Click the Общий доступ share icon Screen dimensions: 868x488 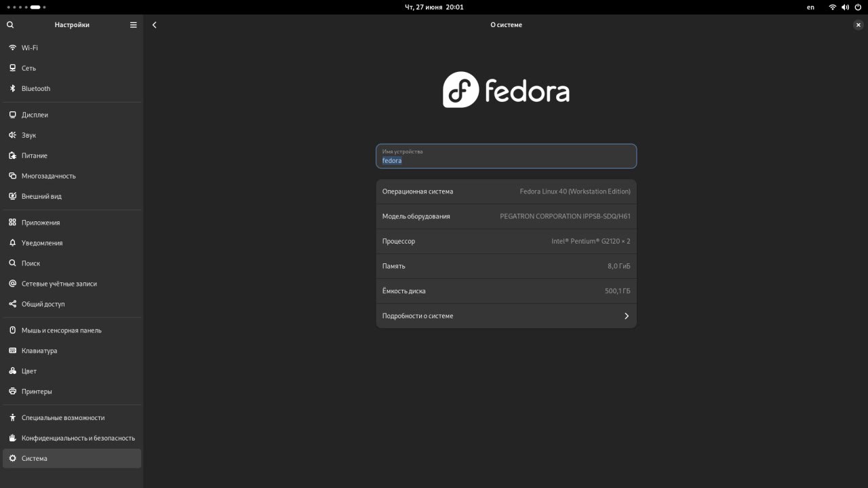coord(12,304)
